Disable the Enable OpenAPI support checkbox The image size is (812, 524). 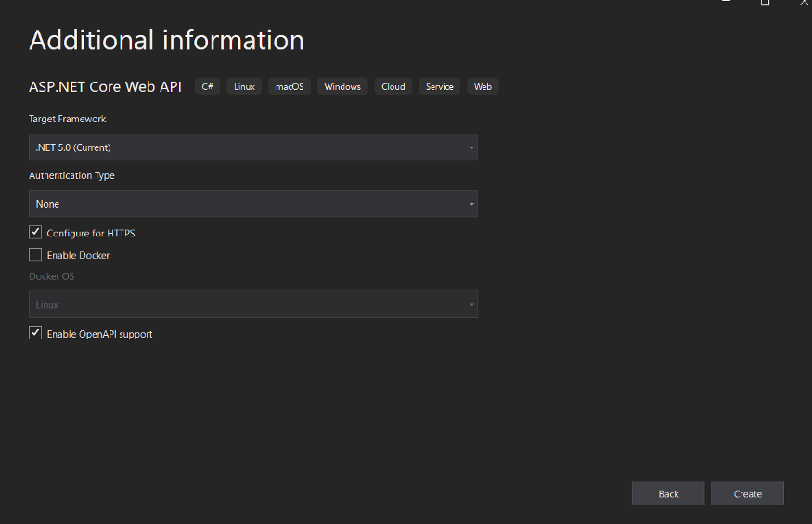coord(35,333)
